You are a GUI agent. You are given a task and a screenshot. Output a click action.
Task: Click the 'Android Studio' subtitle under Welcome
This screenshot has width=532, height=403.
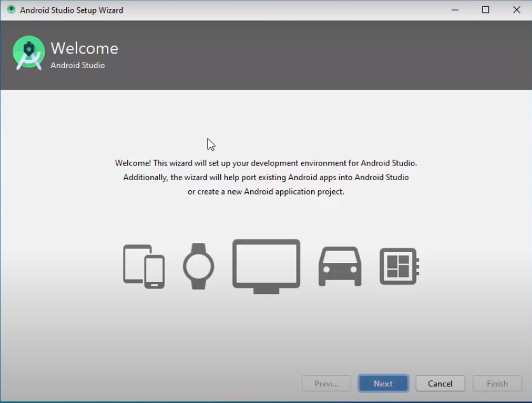(x=78, y=65)
